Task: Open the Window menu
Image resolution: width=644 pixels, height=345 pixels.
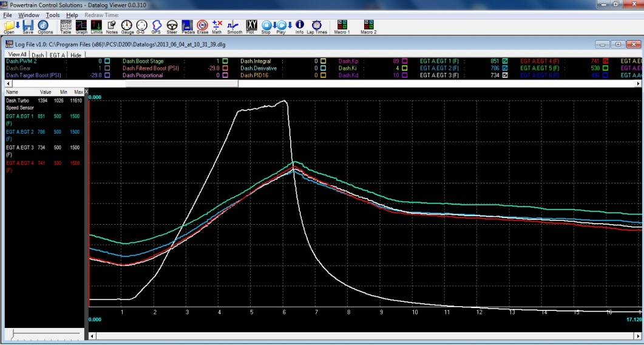Action: click(x=29, y=15)
